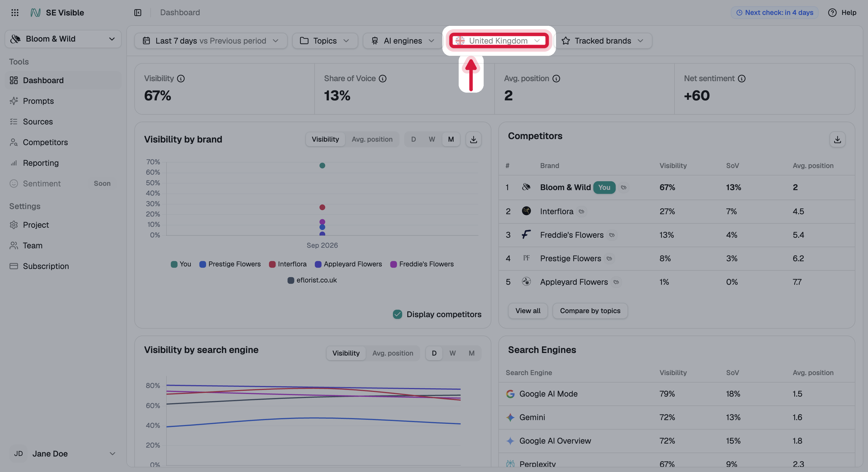Viewport: 868px width, 472px height.
Task: Open Sources in the sidebar
Action: tap(63, 122)
